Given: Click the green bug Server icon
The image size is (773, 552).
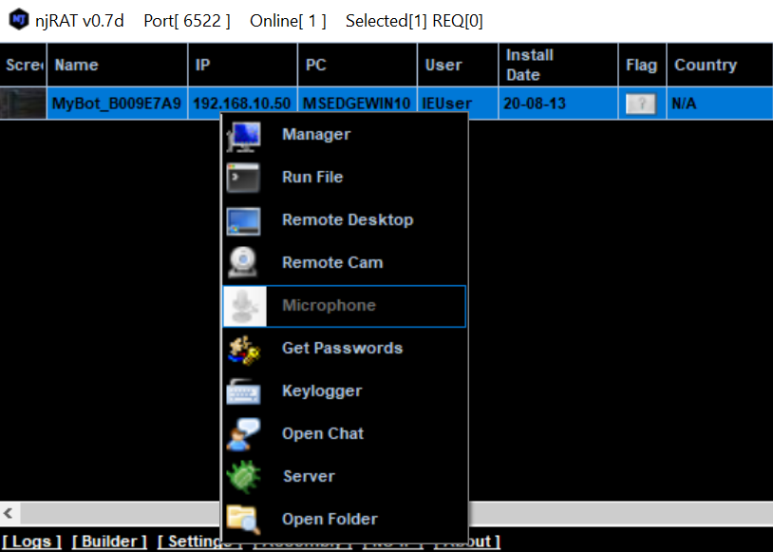Looking at the screenshot, I should (243, 477).
